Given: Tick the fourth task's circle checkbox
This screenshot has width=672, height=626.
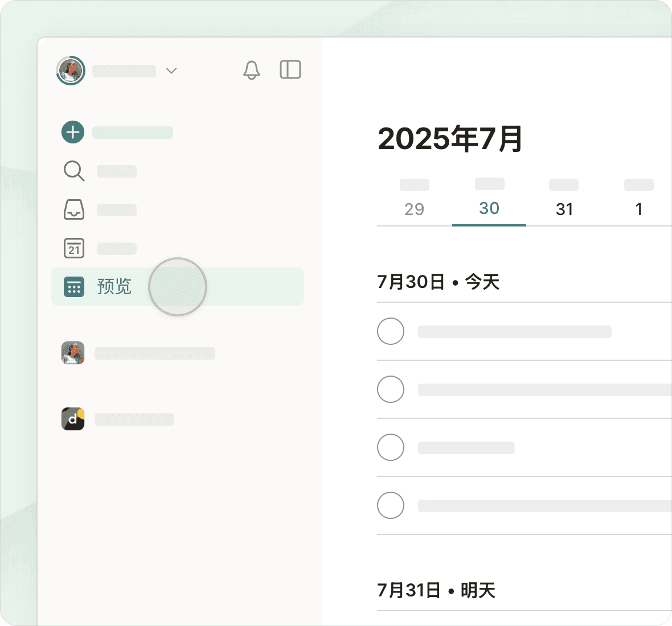Looking at the screenshot, I should coord(391,505).
